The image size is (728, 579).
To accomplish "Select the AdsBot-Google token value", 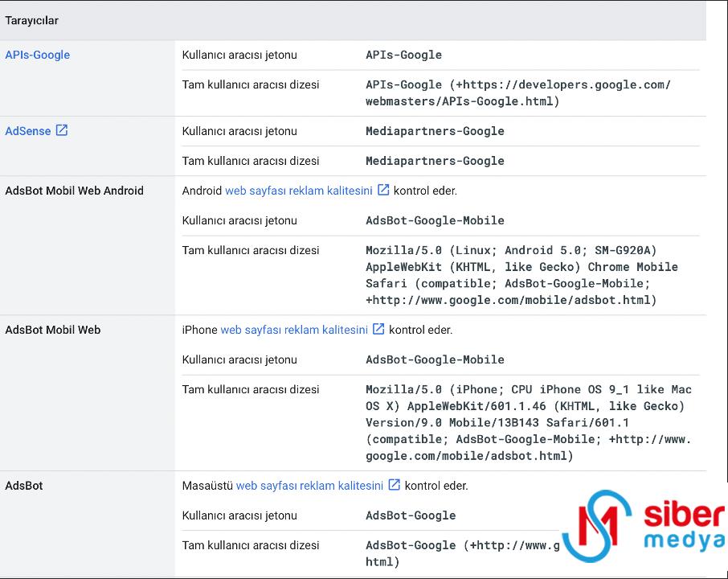I will 411,515.
